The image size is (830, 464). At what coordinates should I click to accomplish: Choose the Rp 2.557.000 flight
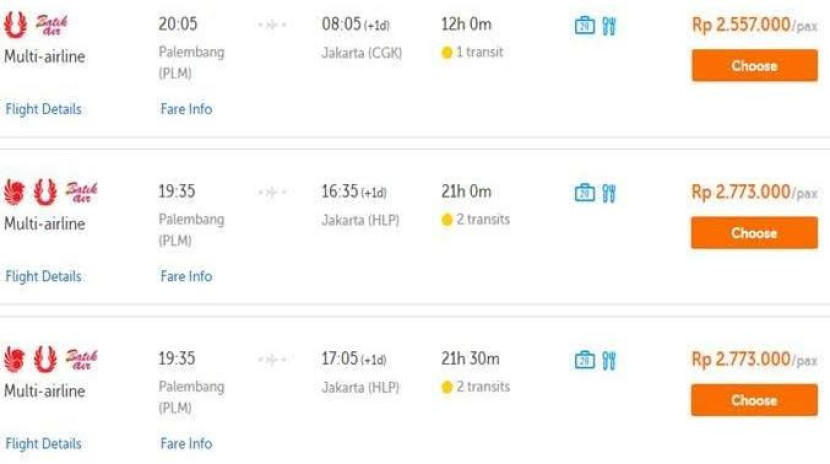pos(754,66)
